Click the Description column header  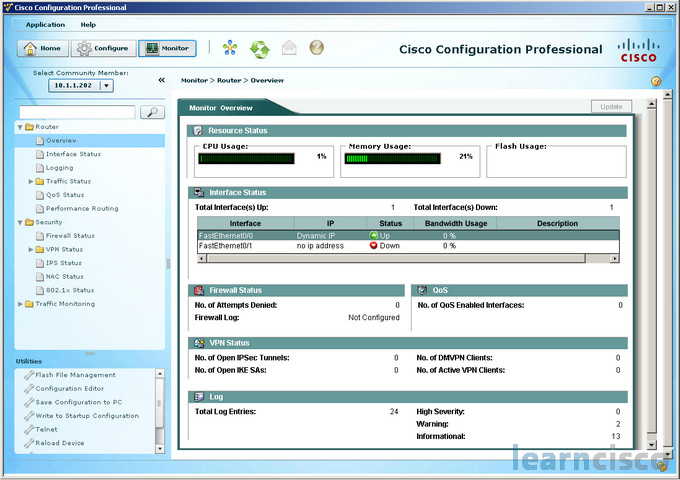pos(558,223)
